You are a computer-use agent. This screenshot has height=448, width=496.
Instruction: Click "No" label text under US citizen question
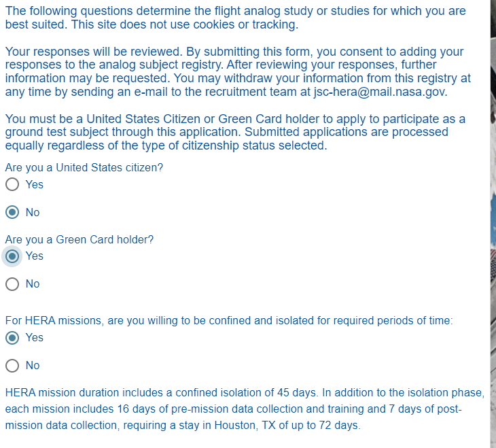click(x=33, y=212)
